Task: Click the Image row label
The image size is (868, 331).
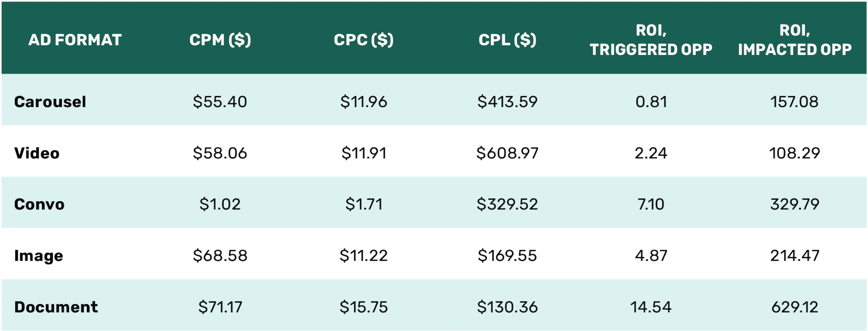Action: pyautogui.click(x=39, y=256)
